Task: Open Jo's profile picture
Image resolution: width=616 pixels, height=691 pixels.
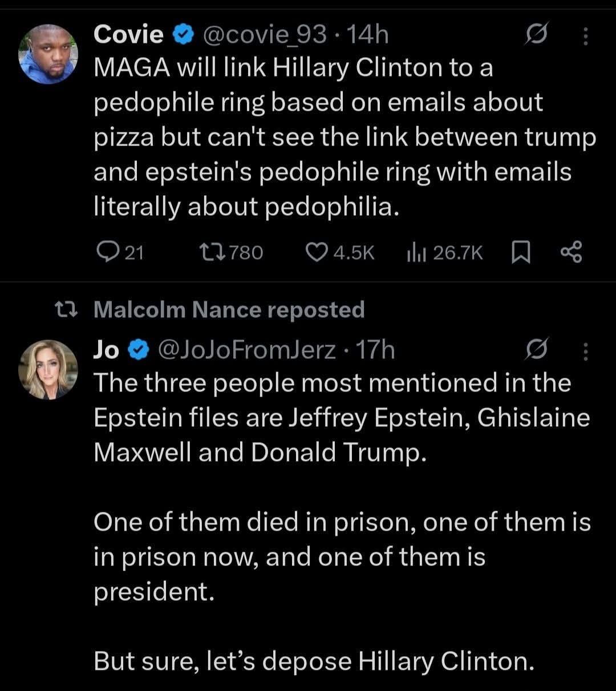Action: pos(48,369)
